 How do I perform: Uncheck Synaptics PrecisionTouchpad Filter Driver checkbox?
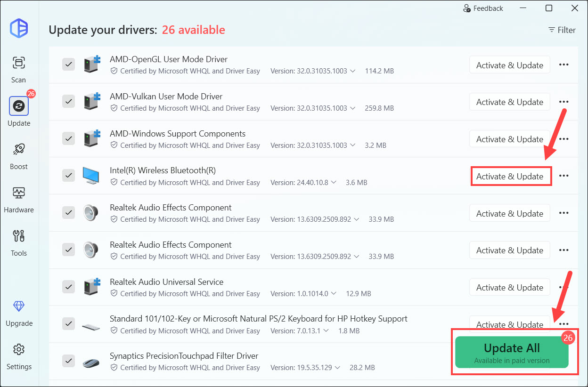pos(69,361)
